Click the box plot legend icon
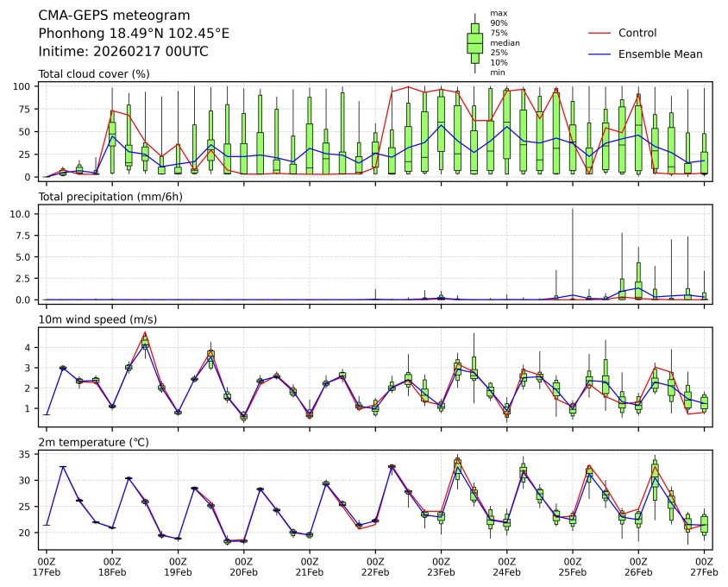 (474, 42)
